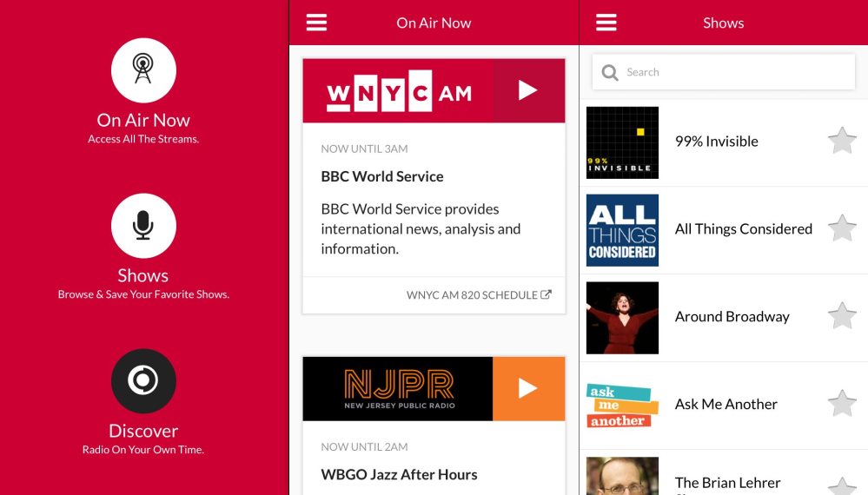Viewport: 868px width, 495px height.
Task: Star the Around Broadway show
Action: tap(842, 316)
